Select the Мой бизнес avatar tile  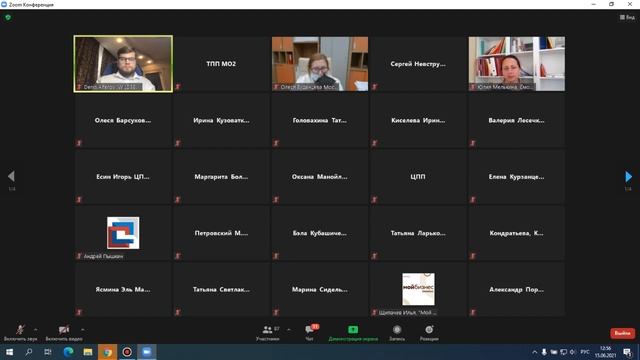point(418,289)
